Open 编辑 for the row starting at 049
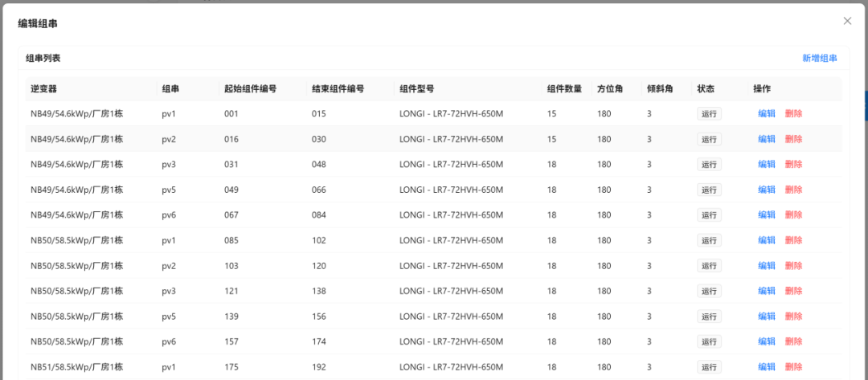 click(x=766, y=190)
